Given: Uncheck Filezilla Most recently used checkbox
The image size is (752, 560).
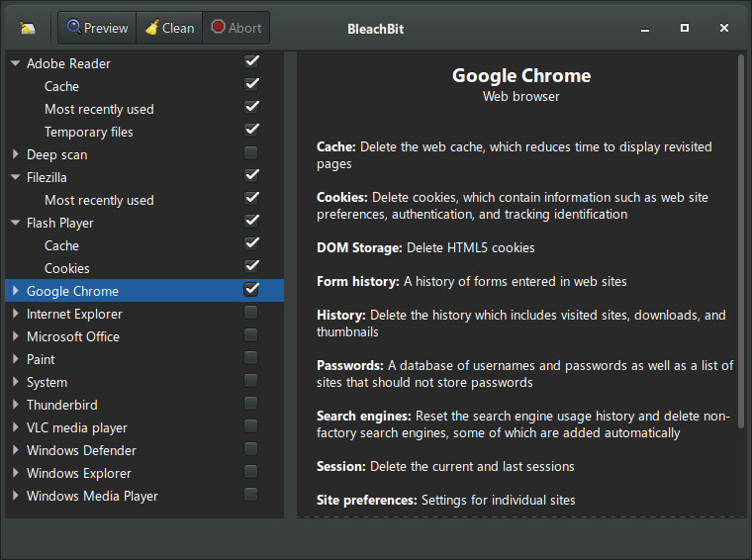Looking at the screenshot, I should [x=251, y=198].
